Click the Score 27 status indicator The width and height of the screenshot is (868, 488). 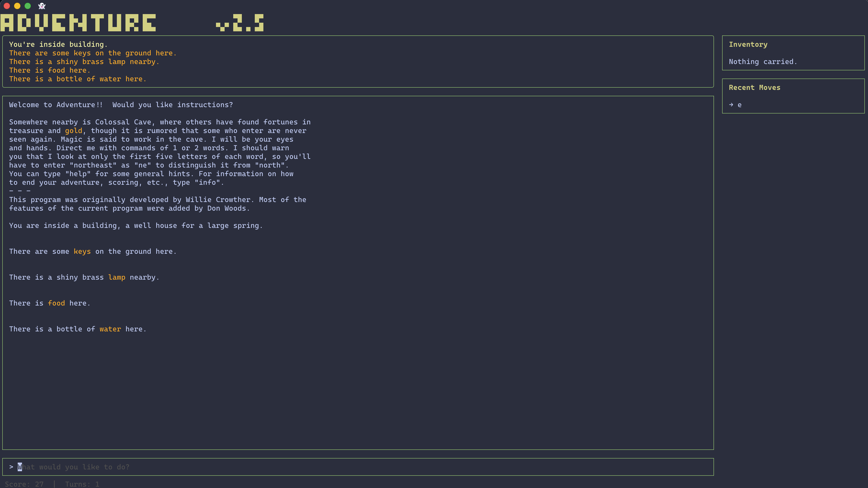point(24,484)
